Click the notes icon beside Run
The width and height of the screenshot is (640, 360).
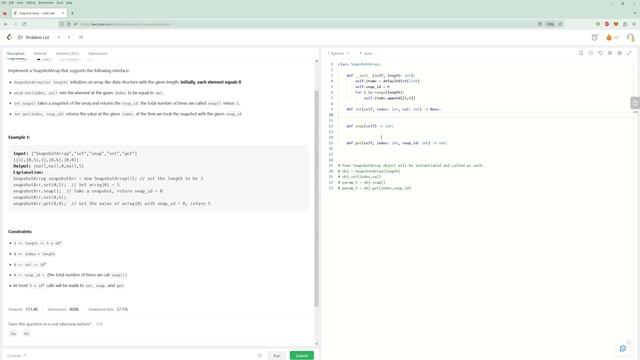tap(260, 356)
